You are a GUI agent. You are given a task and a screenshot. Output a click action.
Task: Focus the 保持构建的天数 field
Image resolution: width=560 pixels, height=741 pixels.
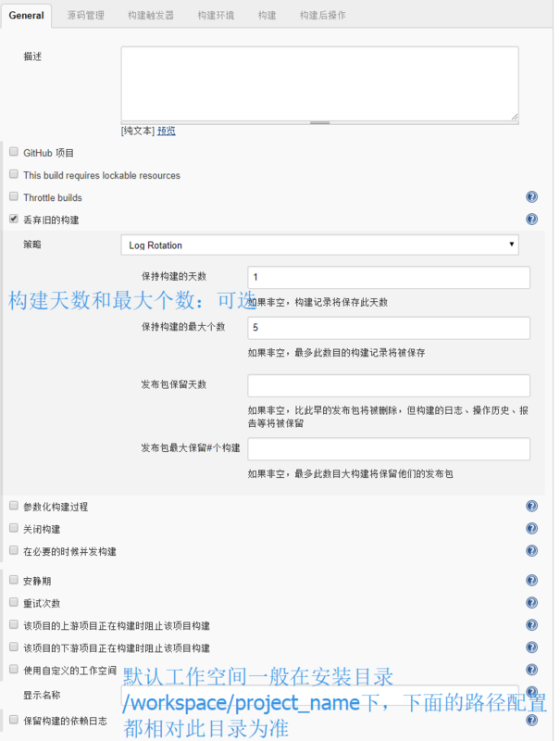point(389,277)
